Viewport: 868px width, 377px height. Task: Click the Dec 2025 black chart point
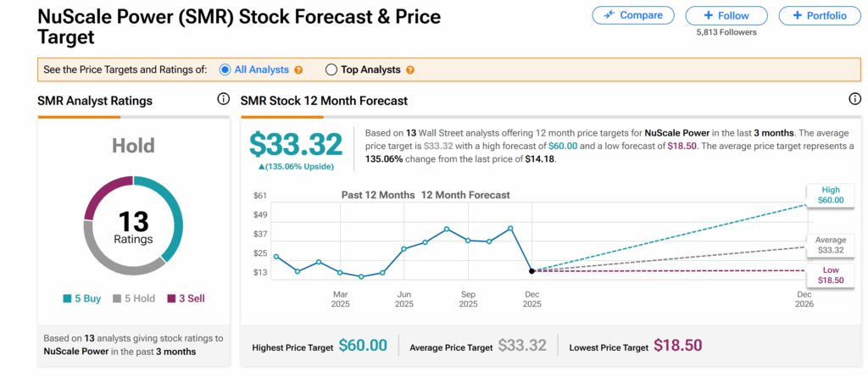click(x=531, y=271)
